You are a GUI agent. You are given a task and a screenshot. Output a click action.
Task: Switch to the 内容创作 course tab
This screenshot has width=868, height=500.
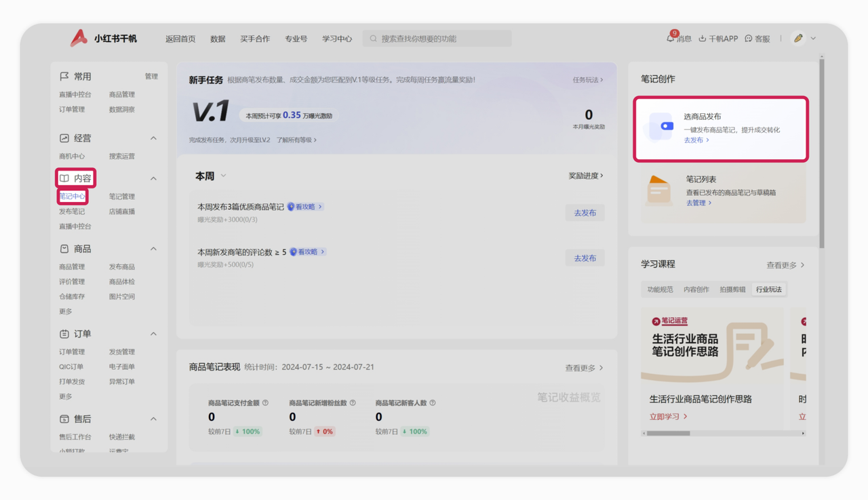[696, 289]
